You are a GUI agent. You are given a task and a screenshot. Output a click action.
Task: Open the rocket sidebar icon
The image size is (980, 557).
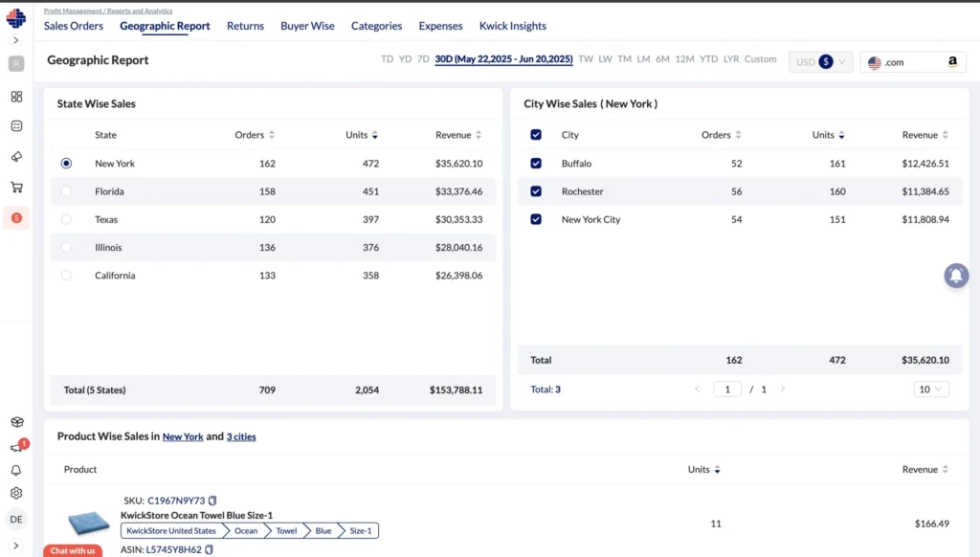(x=17, y=156)
